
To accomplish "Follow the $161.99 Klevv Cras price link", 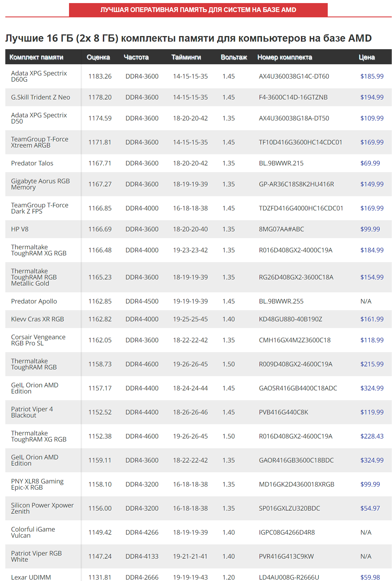I will [x=372, y=319].
